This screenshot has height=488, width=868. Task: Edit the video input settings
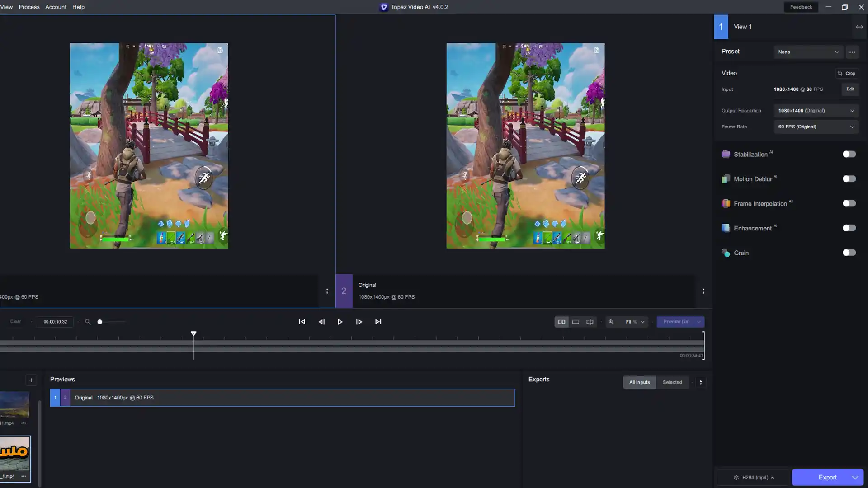[850, 89]
